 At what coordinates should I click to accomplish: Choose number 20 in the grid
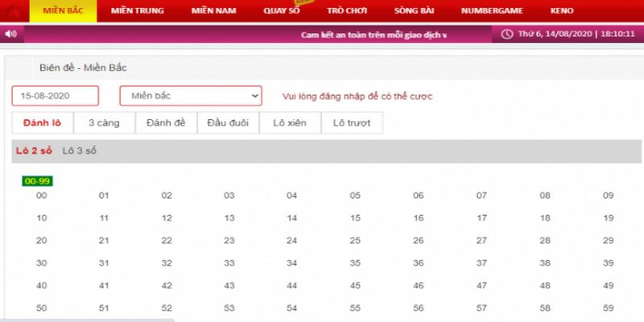pyautogui.click(x=42, y=241)
